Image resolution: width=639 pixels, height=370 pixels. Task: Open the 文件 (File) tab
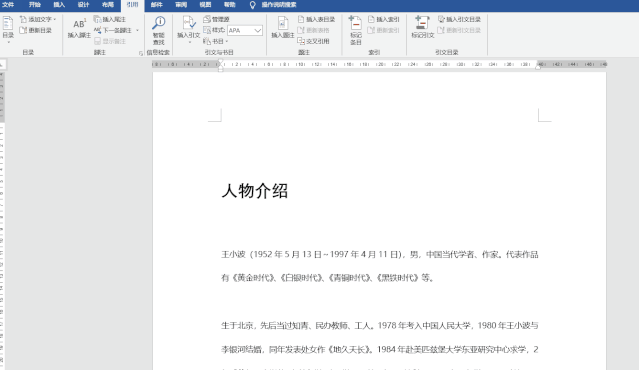[8, 5]
